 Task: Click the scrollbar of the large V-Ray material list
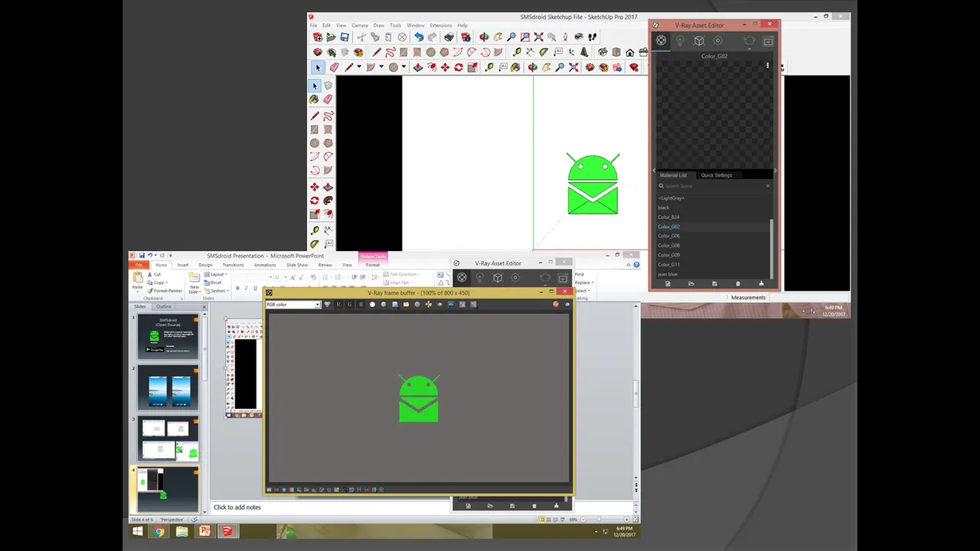tap(771, 249)
